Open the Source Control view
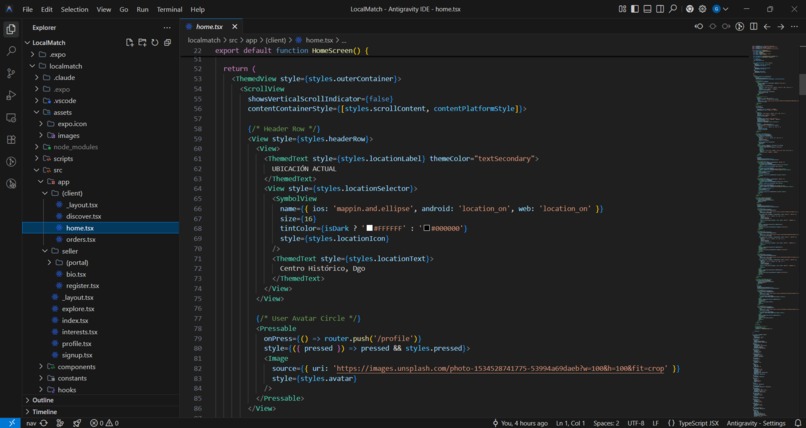 (10, 73)
